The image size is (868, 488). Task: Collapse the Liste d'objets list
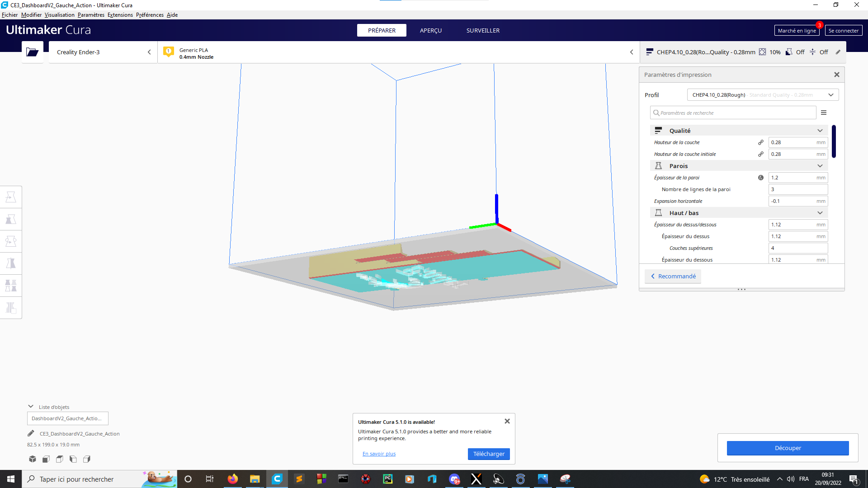[31, 407]
